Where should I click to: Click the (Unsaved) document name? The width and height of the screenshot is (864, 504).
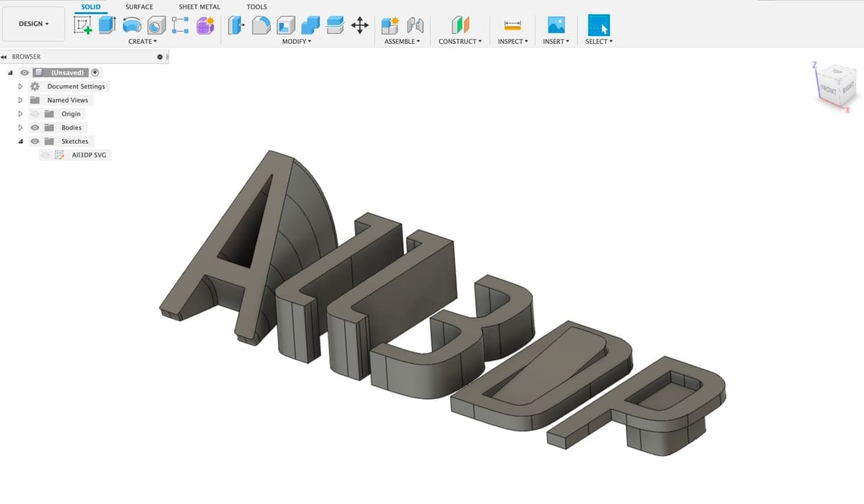click(68, 73)
